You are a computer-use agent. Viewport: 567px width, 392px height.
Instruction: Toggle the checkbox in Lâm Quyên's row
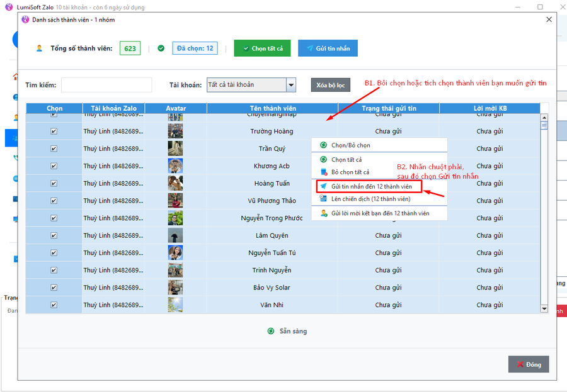coord(54,235)
